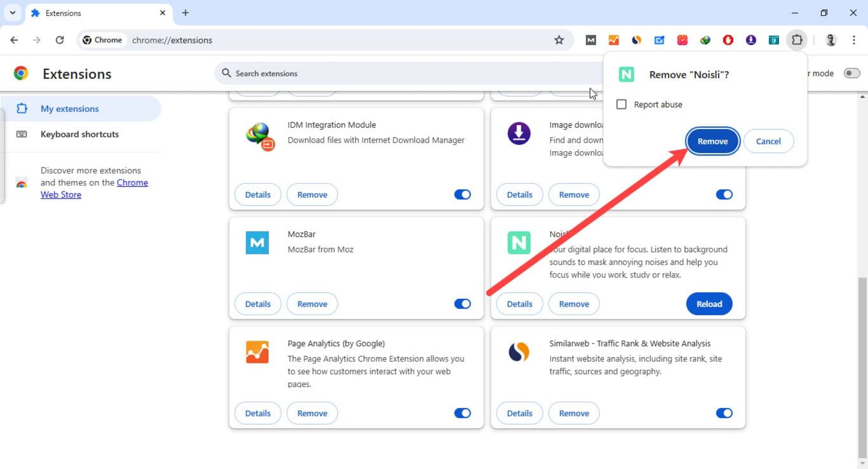Image resolution: width=868 pixels, height=469 pixels.
Task: Go back with the back arrow
Action: [x=14, y=40]
